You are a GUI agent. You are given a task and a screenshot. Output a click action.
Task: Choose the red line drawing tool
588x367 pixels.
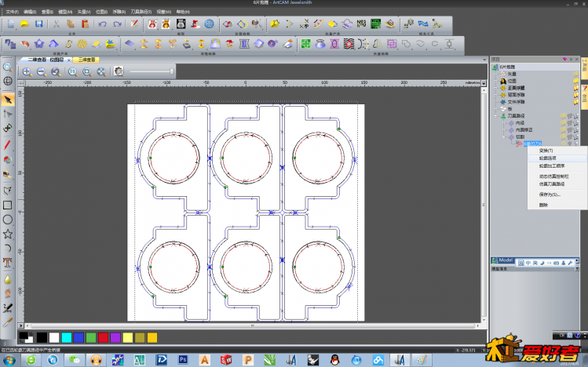(8, 145)
